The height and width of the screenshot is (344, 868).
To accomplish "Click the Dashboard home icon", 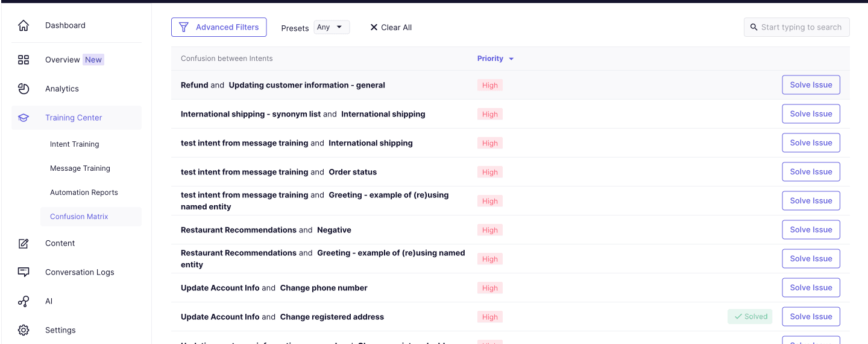I will pyautogui.click(x=24, y=25).
